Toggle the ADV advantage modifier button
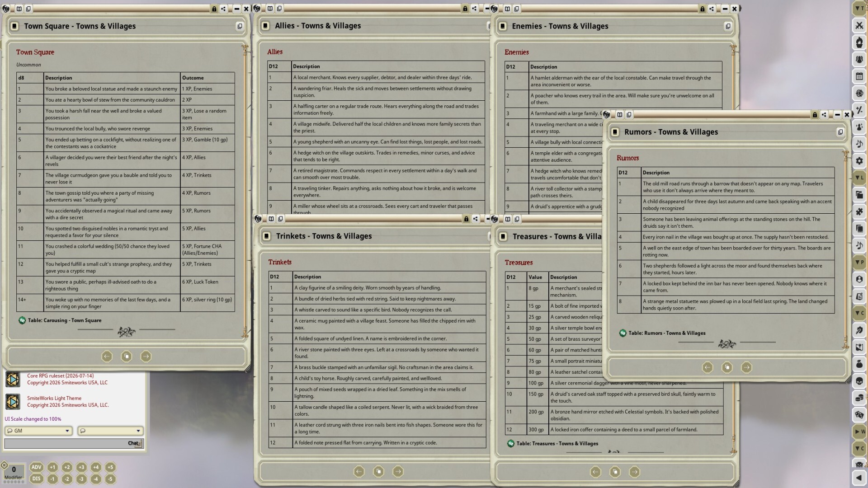The height and width of the screenshot is (488, 868). [36, 467]
